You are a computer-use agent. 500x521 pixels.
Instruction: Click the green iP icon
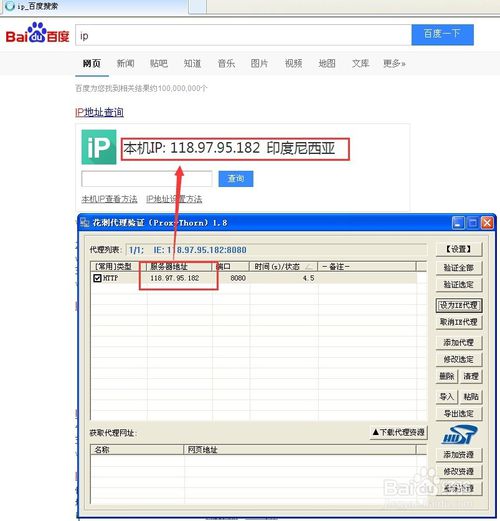pyautogui.click(x=99, y=147)
